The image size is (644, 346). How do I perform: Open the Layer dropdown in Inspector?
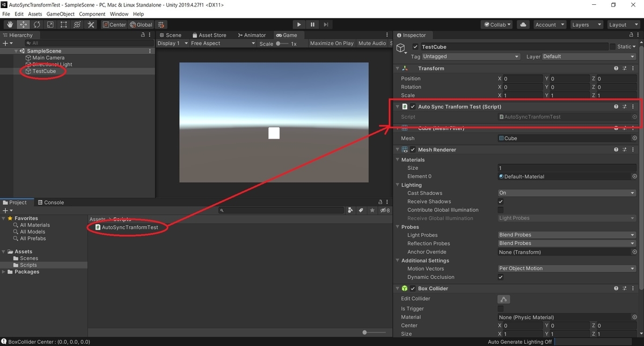pos(589,56)
